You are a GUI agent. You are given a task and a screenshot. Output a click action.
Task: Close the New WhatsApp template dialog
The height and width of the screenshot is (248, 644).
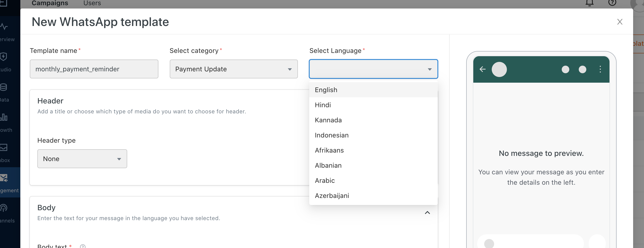(619, 22)
